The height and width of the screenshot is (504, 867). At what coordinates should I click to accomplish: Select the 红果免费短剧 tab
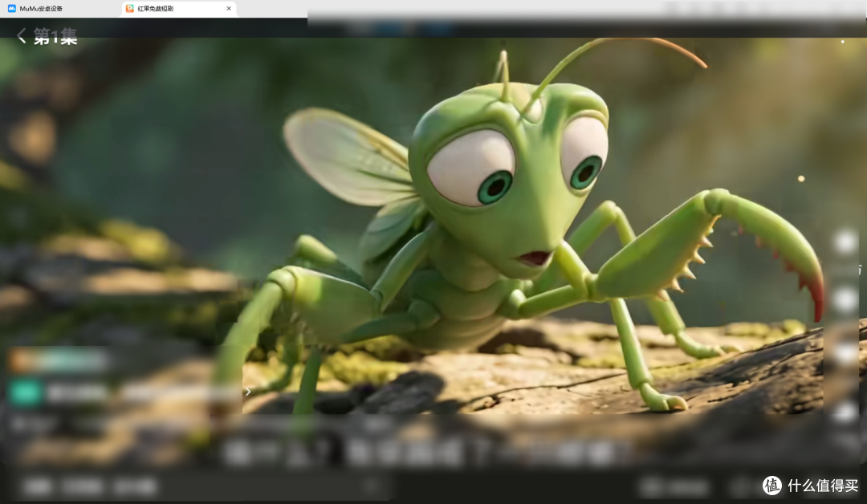179,9
